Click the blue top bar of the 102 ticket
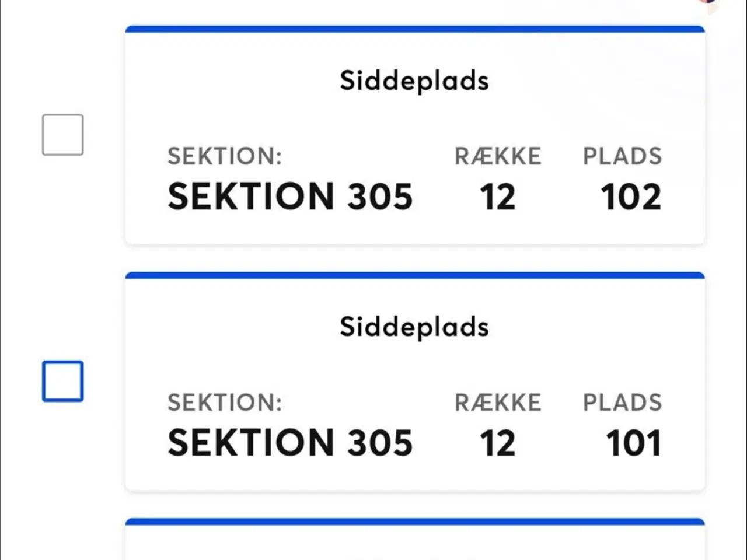 point(415,29)
